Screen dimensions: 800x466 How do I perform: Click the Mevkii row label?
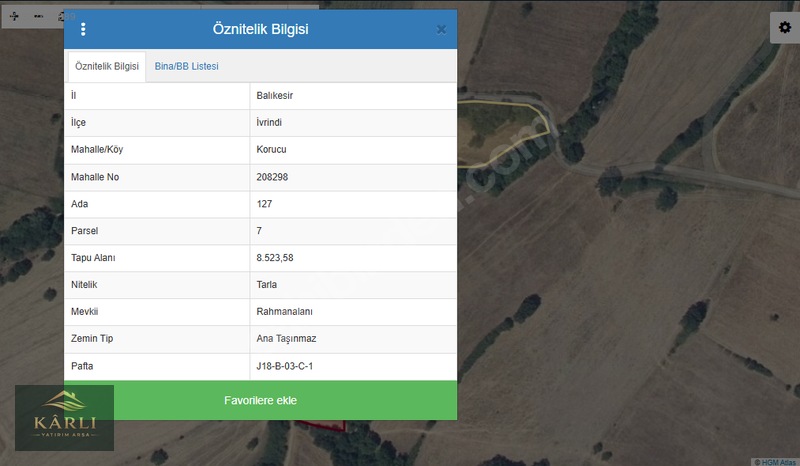(84, 311)
